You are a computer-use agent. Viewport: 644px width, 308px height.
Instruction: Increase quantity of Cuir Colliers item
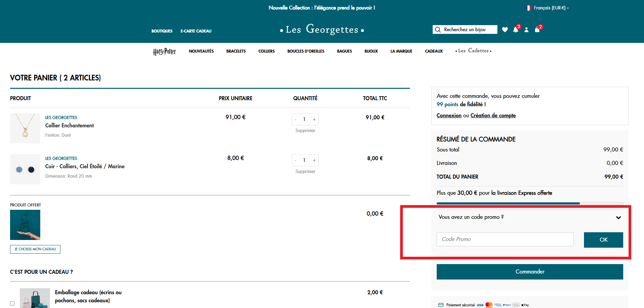tap(314, 160)
